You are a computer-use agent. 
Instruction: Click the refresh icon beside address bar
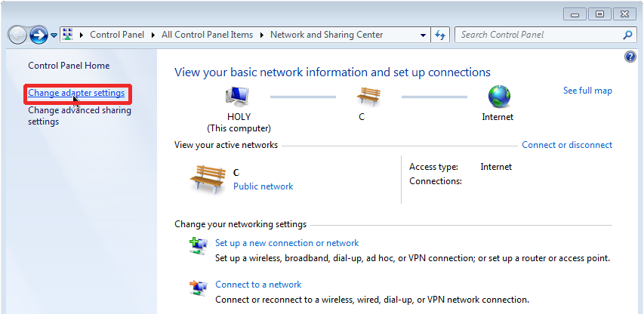(x=440, y=35)
